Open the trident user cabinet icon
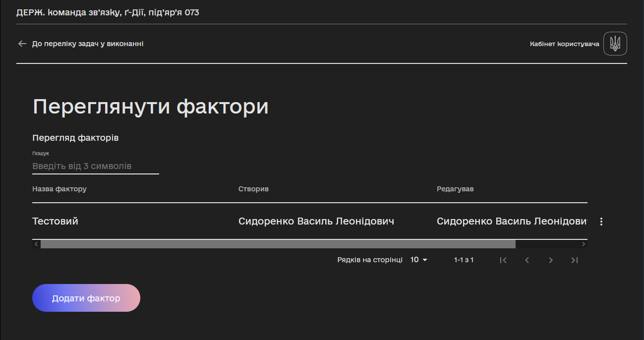The image size is (644, 340). point(615,44)
